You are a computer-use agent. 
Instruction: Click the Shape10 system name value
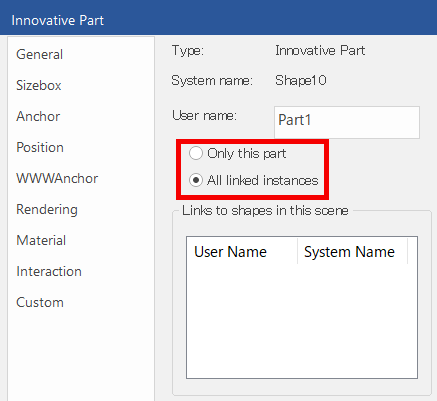click(301, 80)
